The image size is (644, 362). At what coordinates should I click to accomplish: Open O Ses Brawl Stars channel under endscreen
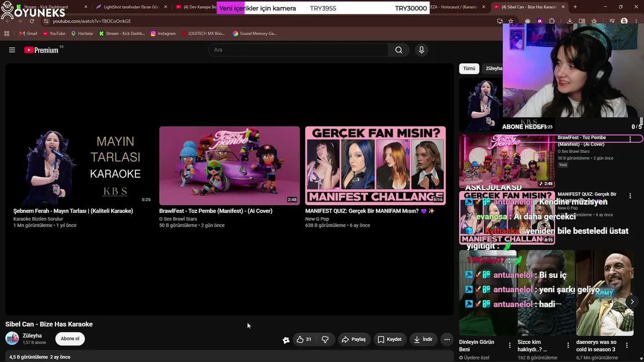[178, 219]
